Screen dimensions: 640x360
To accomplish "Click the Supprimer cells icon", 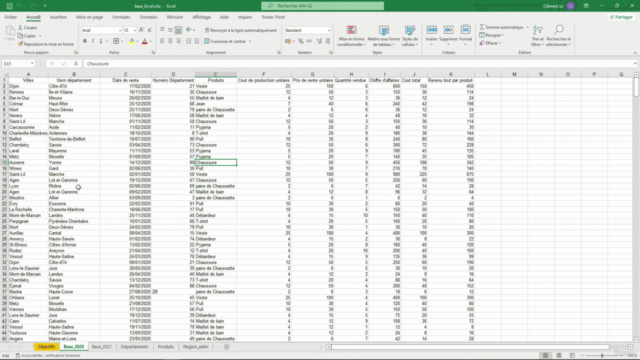I will point(448,30).
